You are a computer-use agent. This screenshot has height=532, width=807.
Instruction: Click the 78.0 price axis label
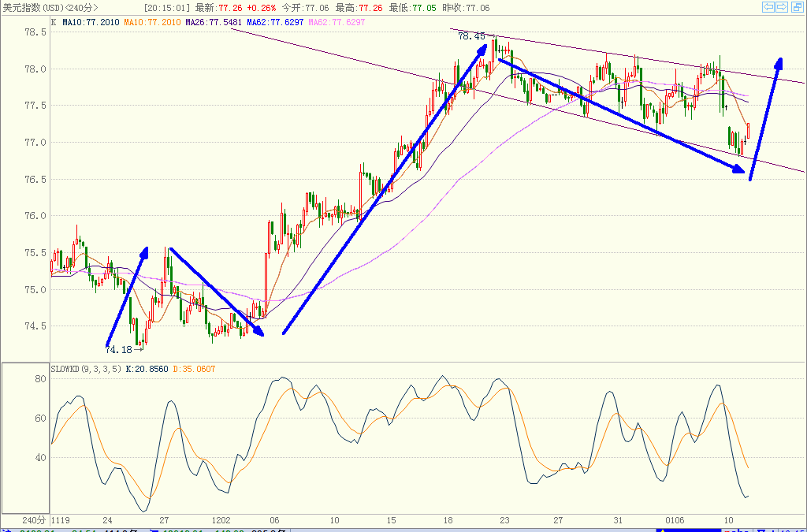(35, 69)
